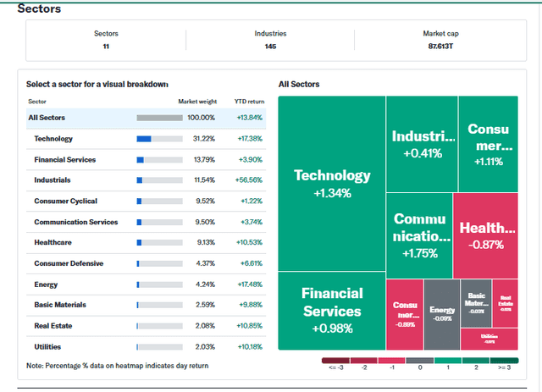This screenshot has width=542, height=392.
Task: Select the Healthcare sector row
Action: pos(146,243)
